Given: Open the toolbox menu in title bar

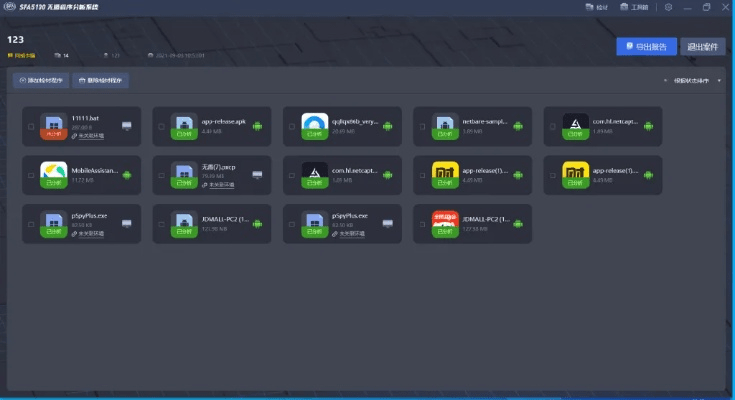Looking at the screenshot, I should pos(633,8).
